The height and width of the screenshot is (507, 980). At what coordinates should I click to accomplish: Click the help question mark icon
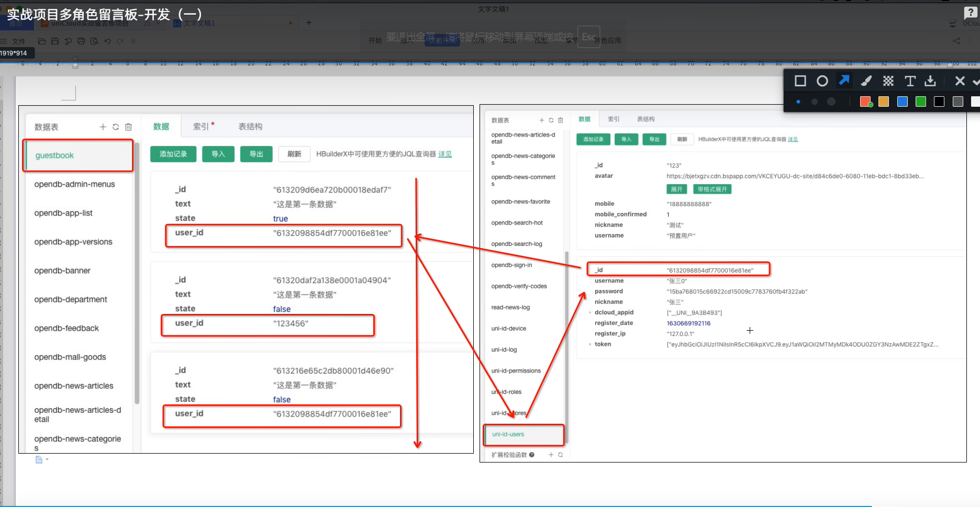(971, 13)
